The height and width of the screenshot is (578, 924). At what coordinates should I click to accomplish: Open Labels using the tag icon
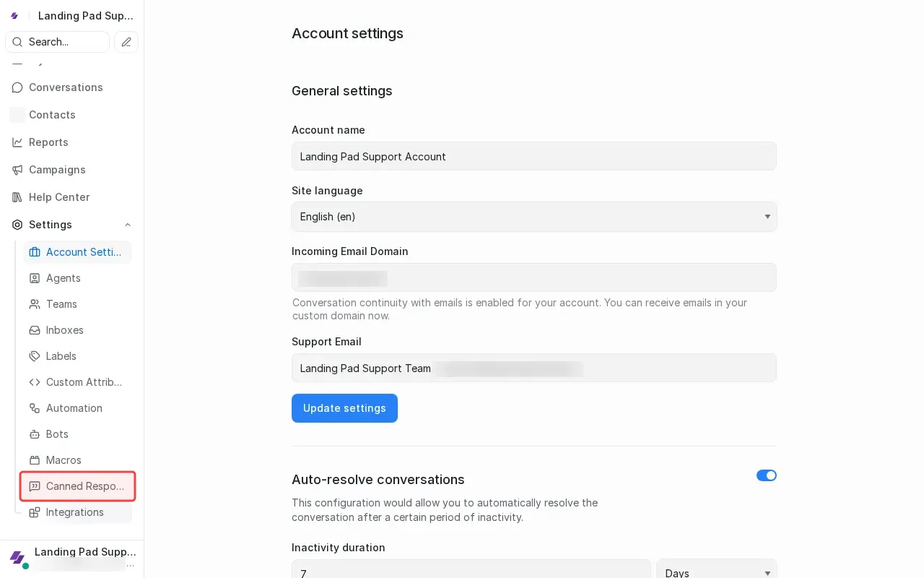[x=35, y=356]
